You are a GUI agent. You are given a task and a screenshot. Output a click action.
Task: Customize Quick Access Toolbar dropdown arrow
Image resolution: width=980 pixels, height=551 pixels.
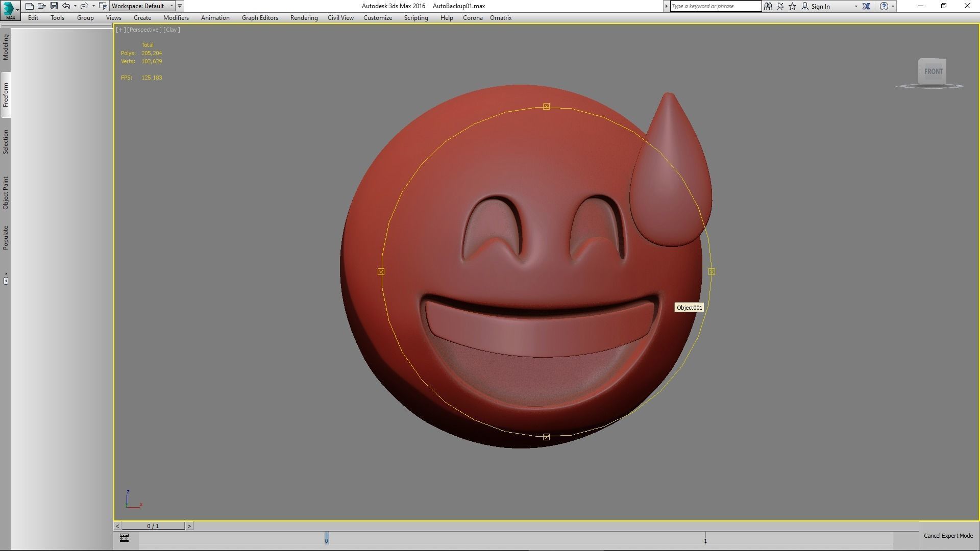[180, 6]
